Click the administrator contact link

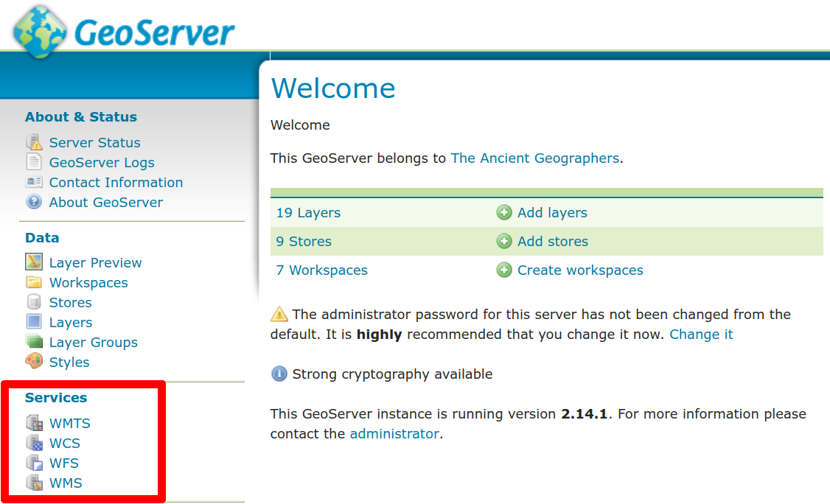(394, 434)
